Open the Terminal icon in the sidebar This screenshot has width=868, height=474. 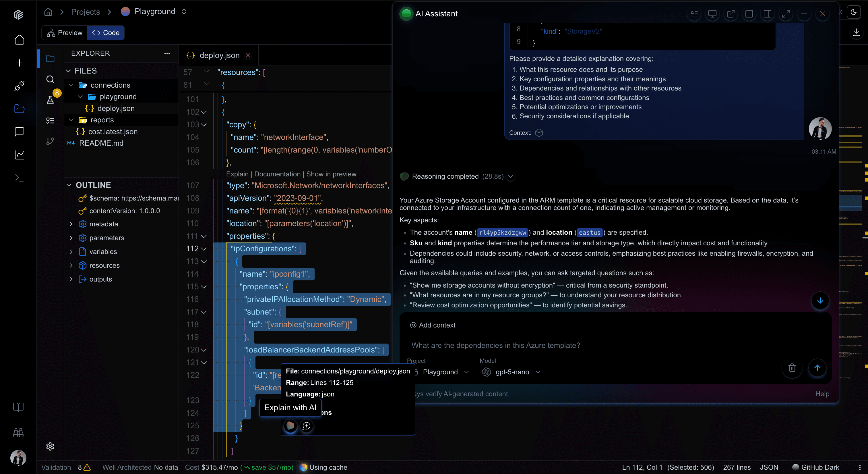(x=19, y=178)
